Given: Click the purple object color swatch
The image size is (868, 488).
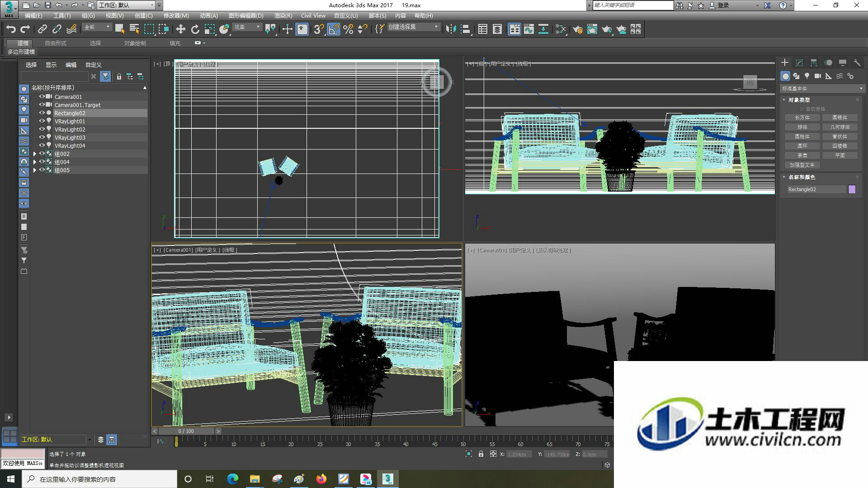Looking at the screenshot, I should (x=852, y=189).
